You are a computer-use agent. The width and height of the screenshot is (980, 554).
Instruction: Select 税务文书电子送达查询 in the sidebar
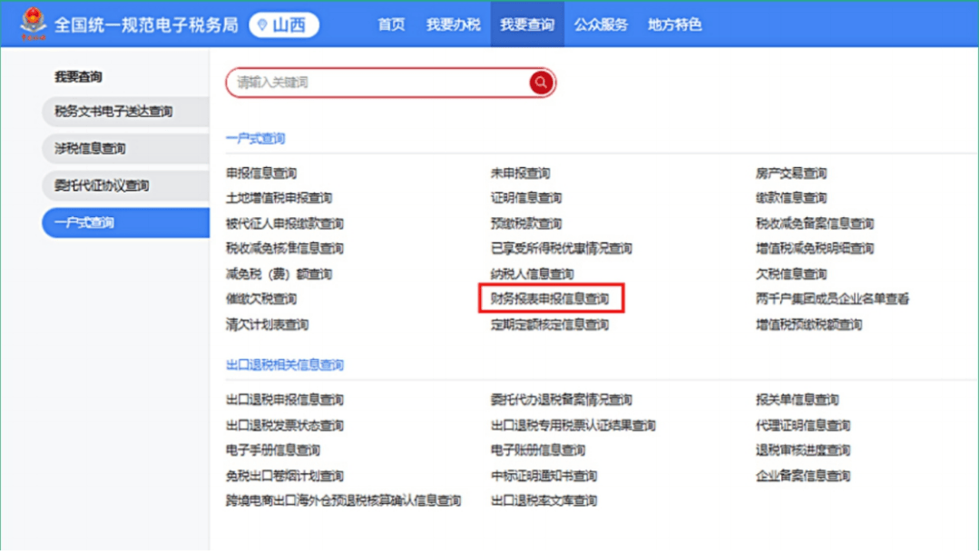[x=125, y=112]
